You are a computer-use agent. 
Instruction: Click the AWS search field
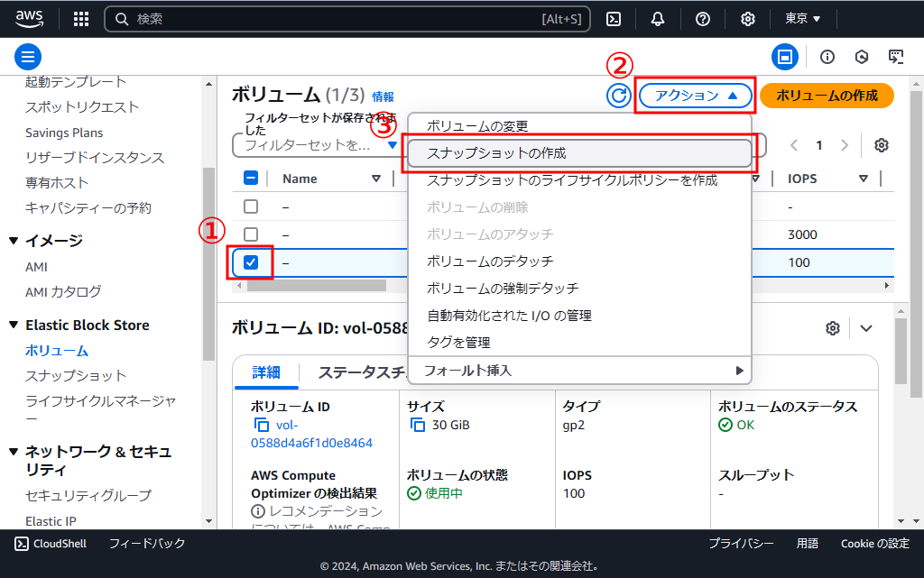click(x=347, y=19)
